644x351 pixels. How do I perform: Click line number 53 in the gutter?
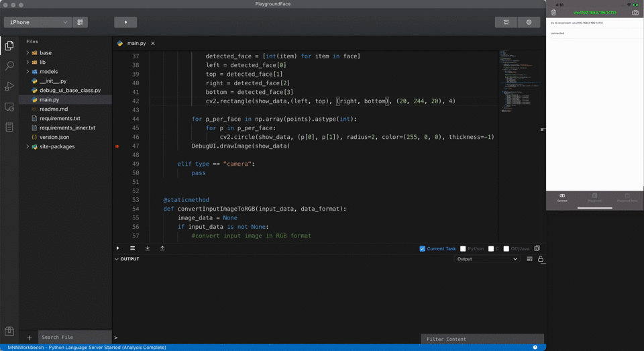click(136, 200)
